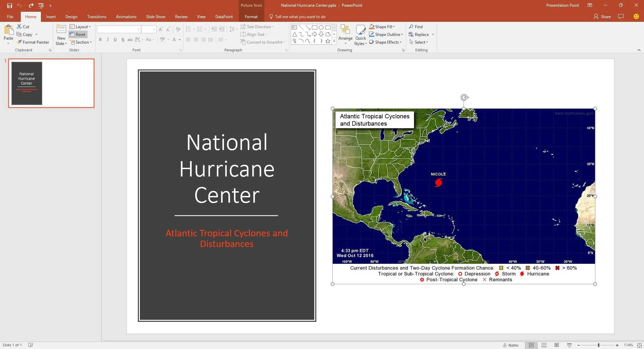Image resolution: width=644 pixels, height=349 pixels.
Task: Select slide 1 thumbnail in slide panel
Action: pyautogui.click(x=51, y=83)
